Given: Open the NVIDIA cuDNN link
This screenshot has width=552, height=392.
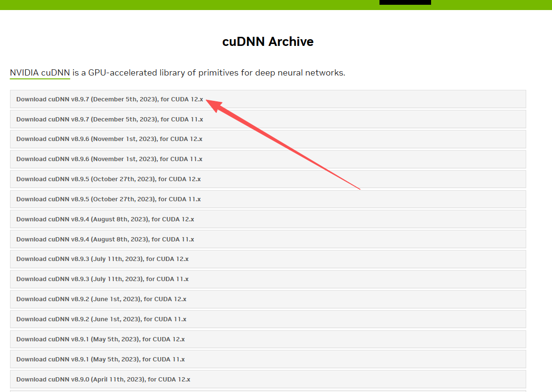Looking at the screenshot, I should 40,73.
